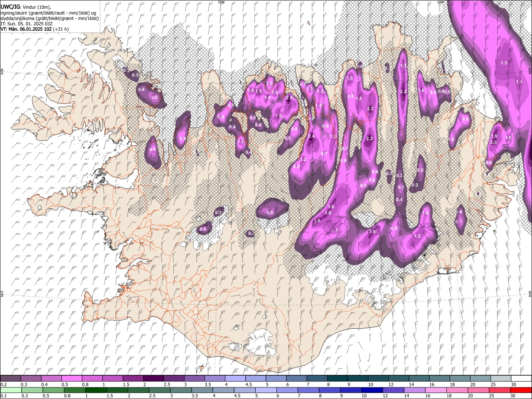Viewport: 532px width, 399px height.
Task: Click the pale green 0.1–0.3 rain legend swatch
Action: (x=10, y=390)
